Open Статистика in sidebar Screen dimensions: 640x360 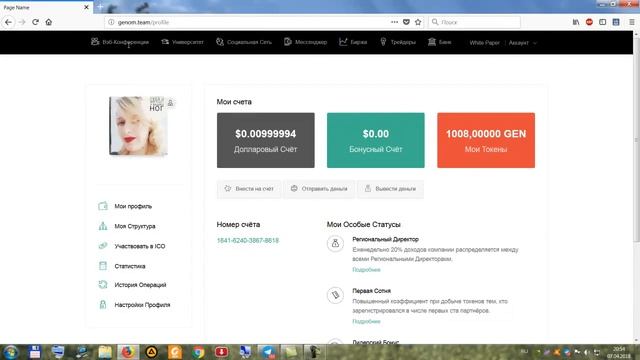[122, 266]
